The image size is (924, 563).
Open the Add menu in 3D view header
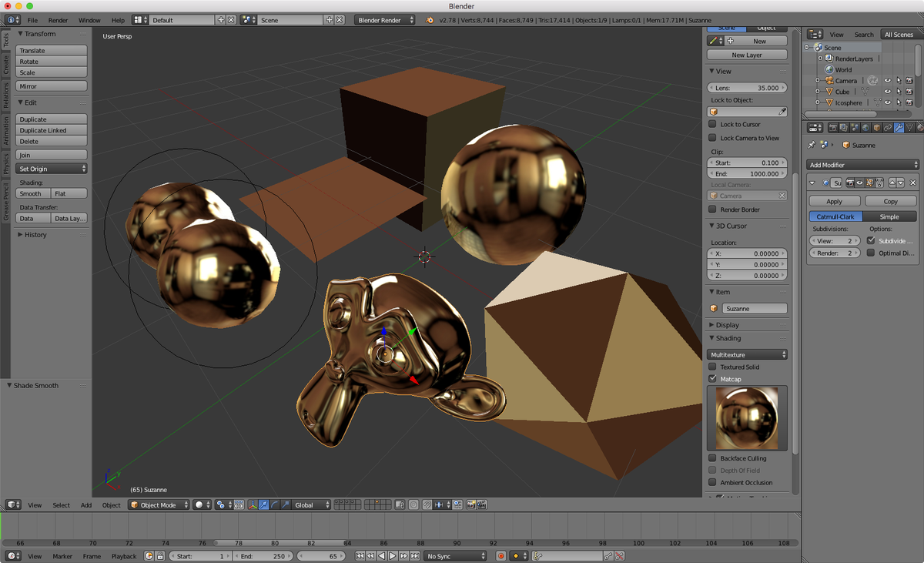click(86, 505)
